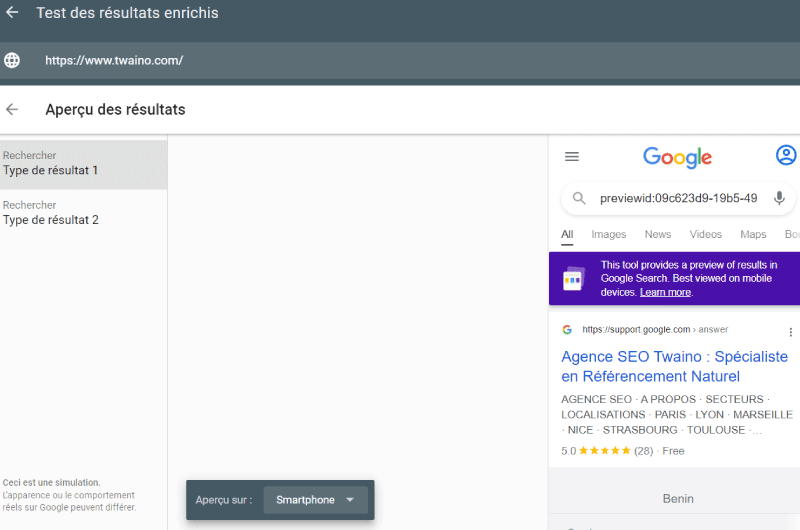Viewport: 800px width, 530px height.
Task: Click the globe icon next to the URL
Action: pos(12,60)
